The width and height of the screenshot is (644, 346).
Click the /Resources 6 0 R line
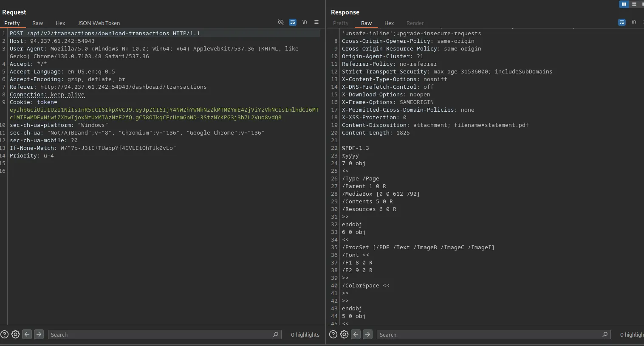tap(369, 209)
